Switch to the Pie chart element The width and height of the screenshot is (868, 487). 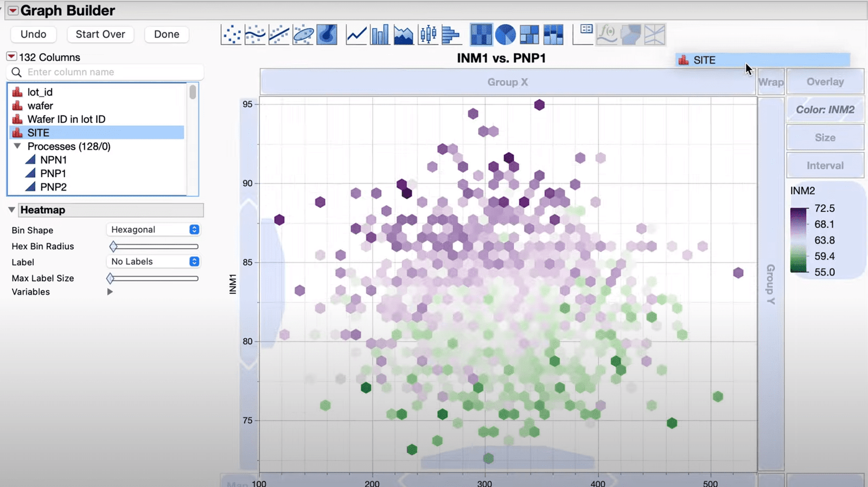tap(505, 35)
